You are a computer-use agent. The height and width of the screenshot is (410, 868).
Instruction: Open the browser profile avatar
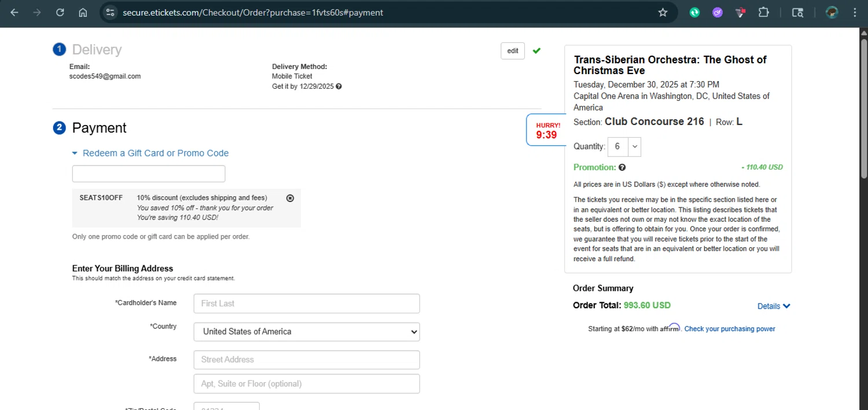coord(832,12)
